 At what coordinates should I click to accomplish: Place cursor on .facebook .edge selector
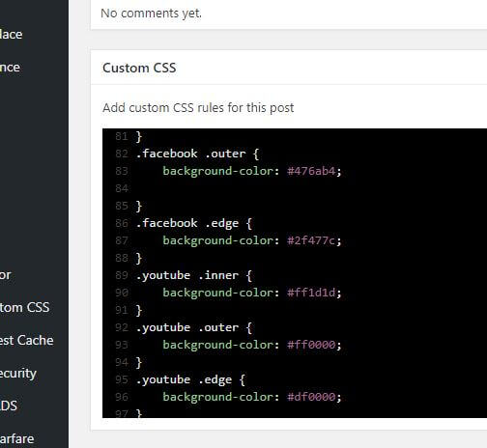(187, 223)
